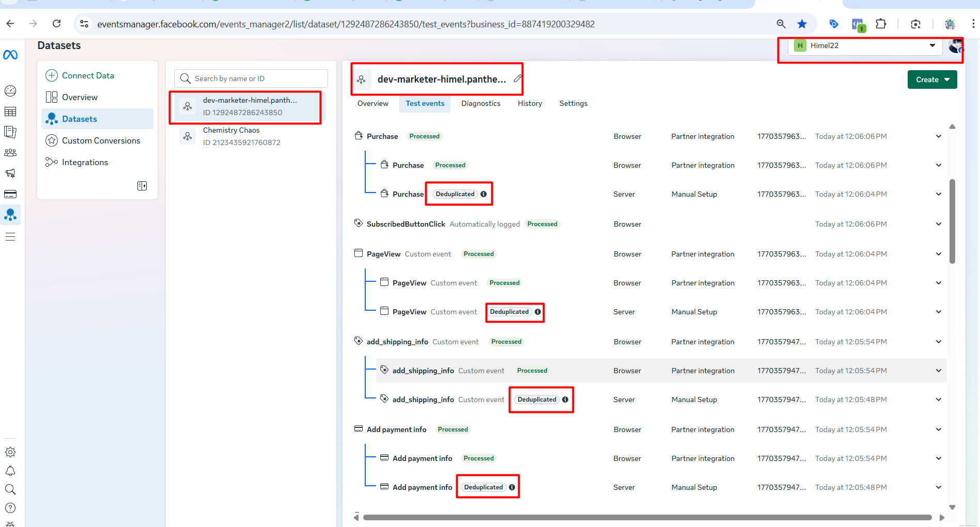
Task: Open the notifications bell icon
Action: (x=10, y=471)
